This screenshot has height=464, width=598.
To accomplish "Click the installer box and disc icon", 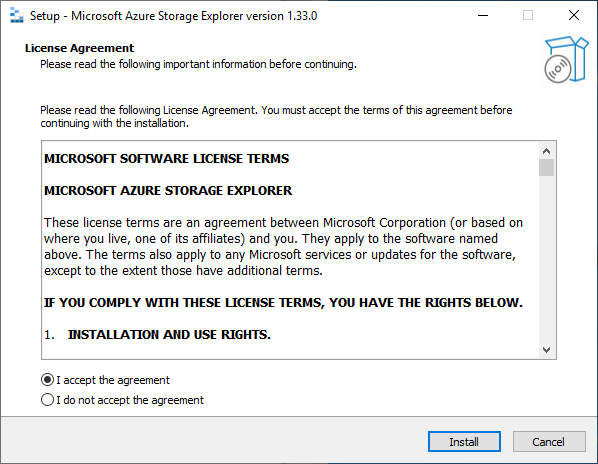I will pos(566,59).
